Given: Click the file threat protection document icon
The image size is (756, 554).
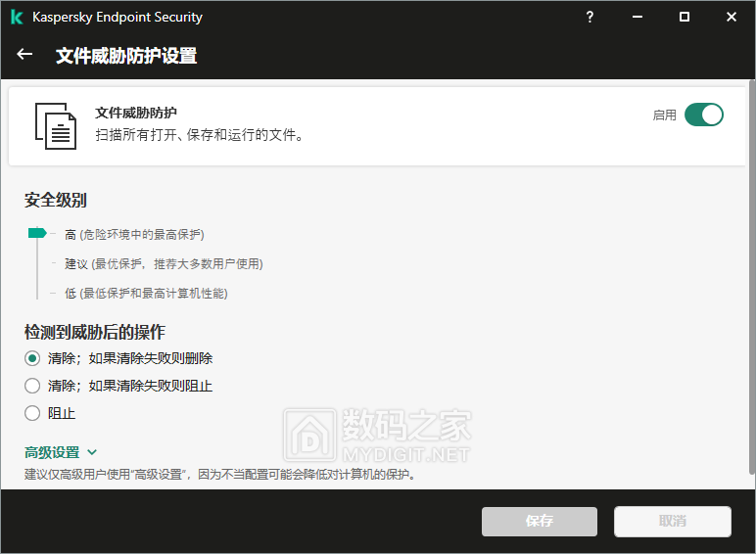Looking at the screenshot, I should pyautogui.click(x=56, y=126).
